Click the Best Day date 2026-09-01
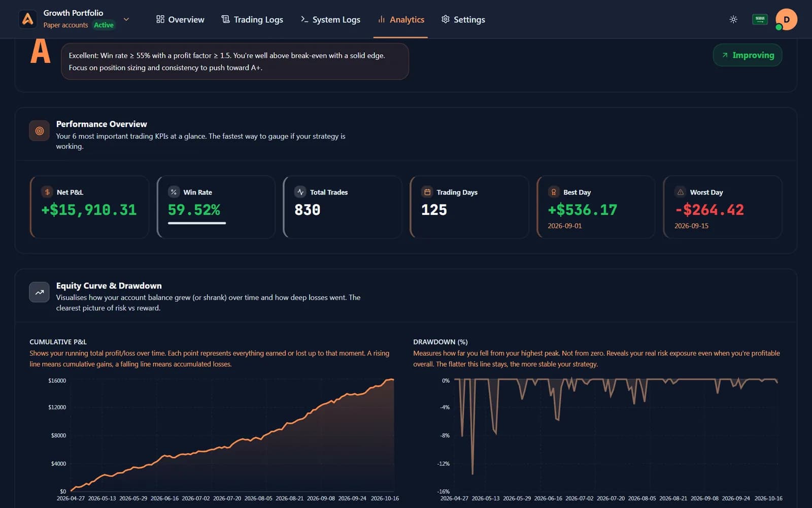The height and width of the screenshot is (508, 812). [565, 226]
